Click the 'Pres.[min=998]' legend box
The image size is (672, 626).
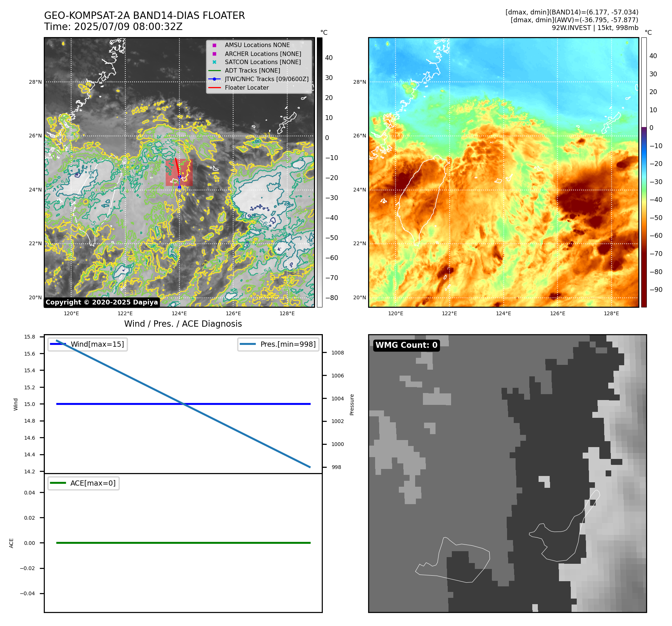tap(278, 344)
